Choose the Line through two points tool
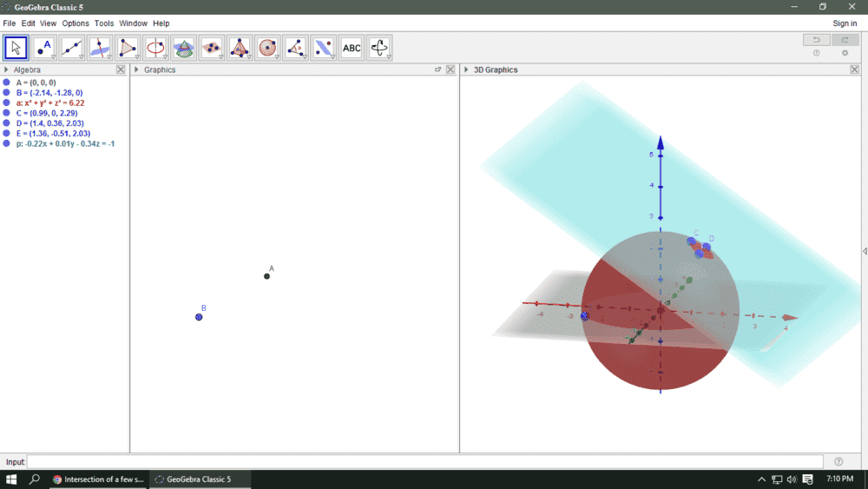This screenshot has height=489, width=868. click(72, 48)
